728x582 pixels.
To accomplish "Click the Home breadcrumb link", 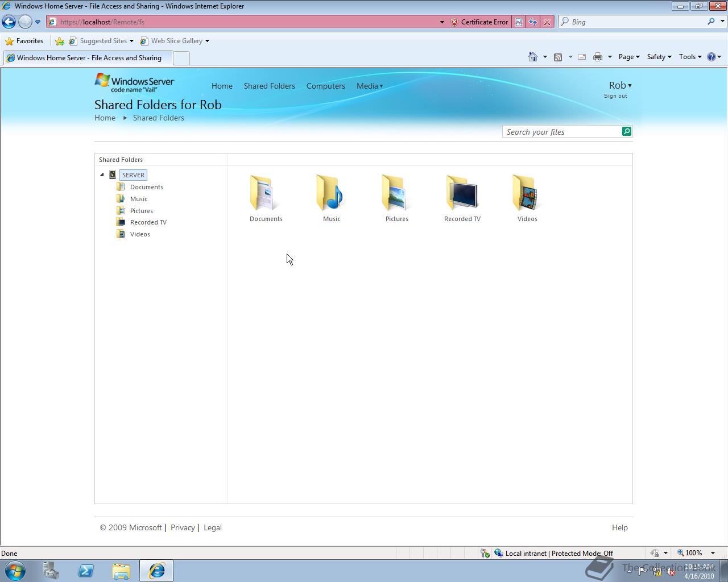I will tap(105, 118).
